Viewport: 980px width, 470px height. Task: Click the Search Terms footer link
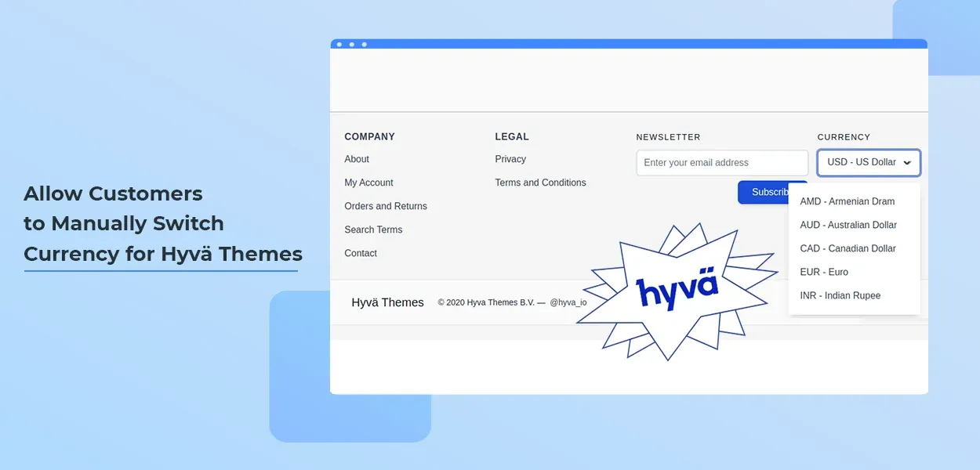373,230
